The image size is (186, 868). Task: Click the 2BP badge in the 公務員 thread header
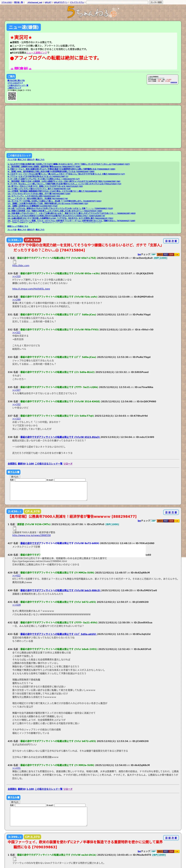coord(153,521)
